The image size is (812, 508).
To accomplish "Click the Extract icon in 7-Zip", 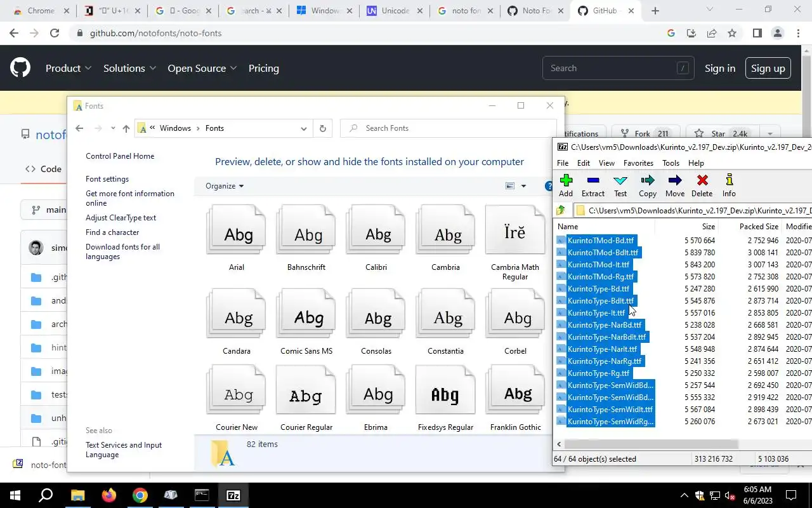I will (x=593, y=185).
